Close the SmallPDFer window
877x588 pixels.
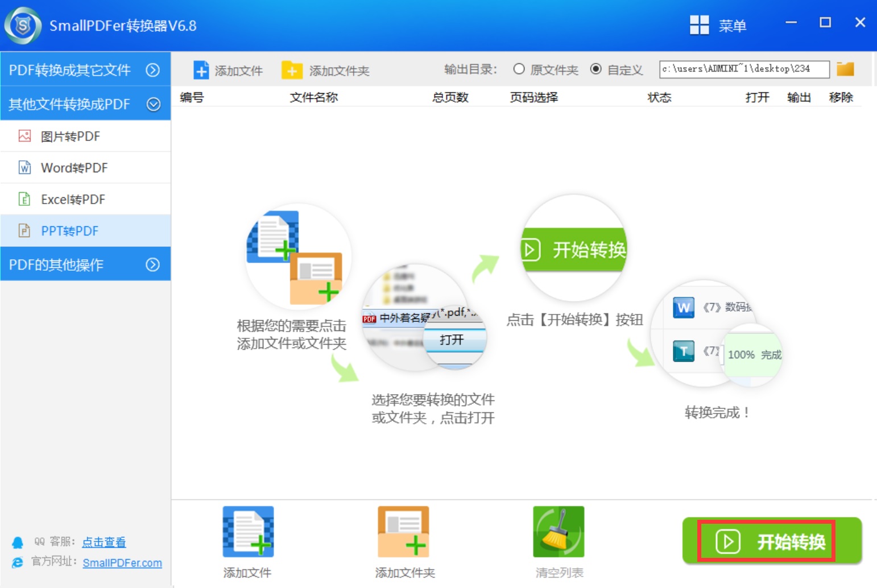(x=860, y=22)
